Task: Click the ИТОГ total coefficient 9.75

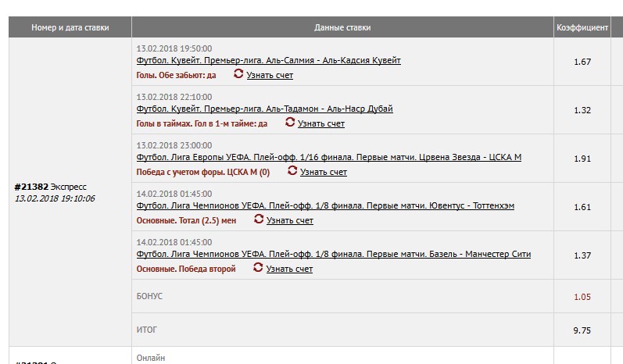Action: 582,330
